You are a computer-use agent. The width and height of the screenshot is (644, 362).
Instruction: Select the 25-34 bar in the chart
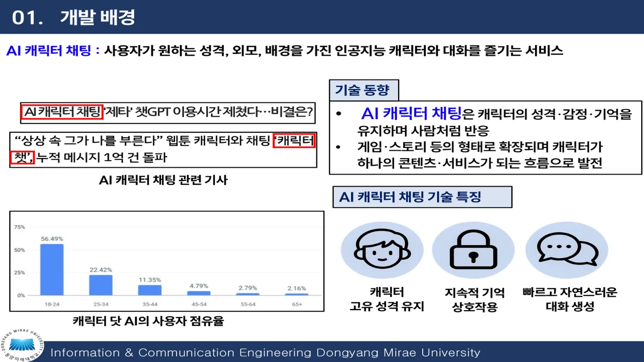pos(101,285)
